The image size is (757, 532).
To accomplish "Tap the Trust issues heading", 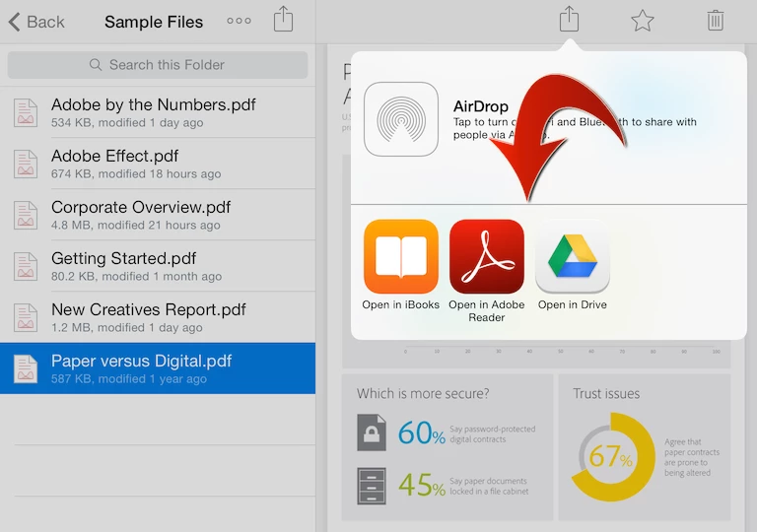I will (606, 393).
